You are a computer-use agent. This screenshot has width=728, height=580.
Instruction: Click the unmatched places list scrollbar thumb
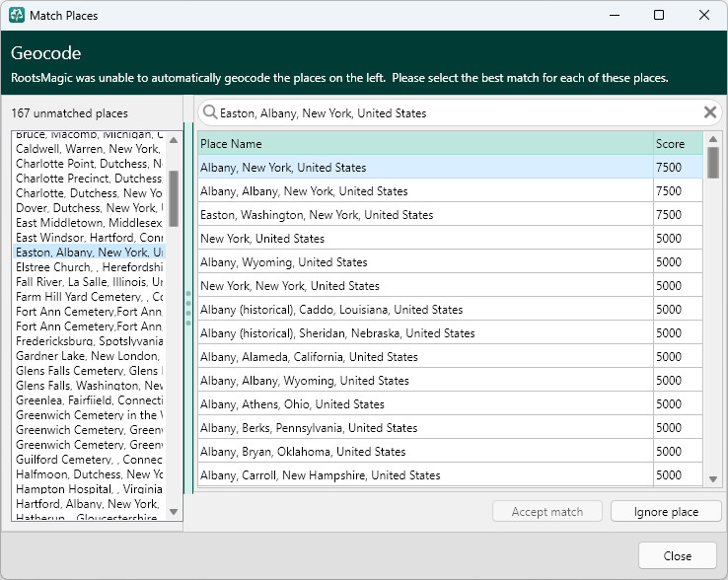click(174, 198)
